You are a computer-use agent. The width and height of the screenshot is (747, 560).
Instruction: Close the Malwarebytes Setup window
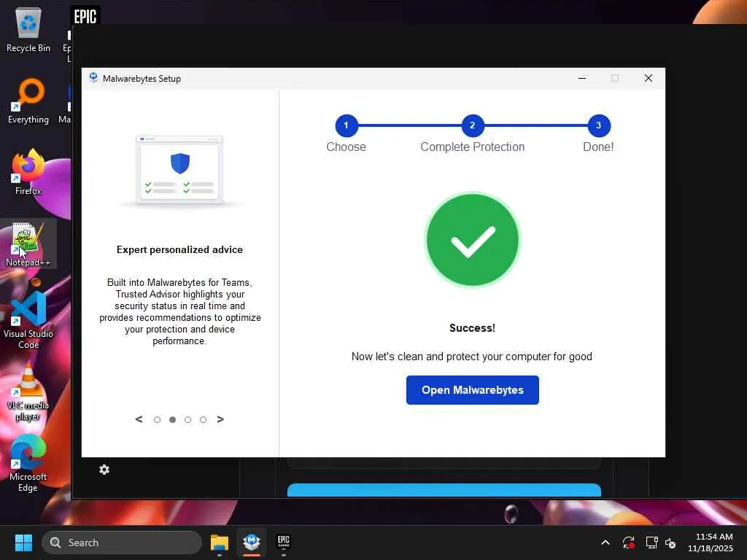pos(648,78)
